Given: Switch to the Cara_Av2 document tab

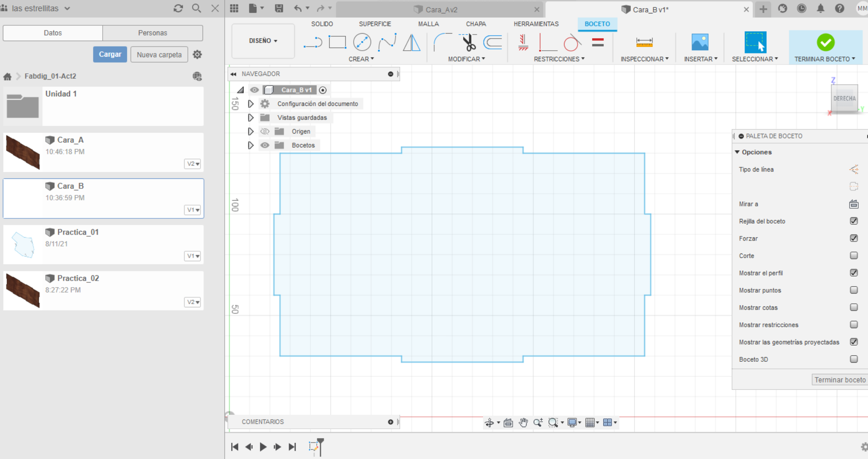Looking at the screenshot, I should pos(440,9).
